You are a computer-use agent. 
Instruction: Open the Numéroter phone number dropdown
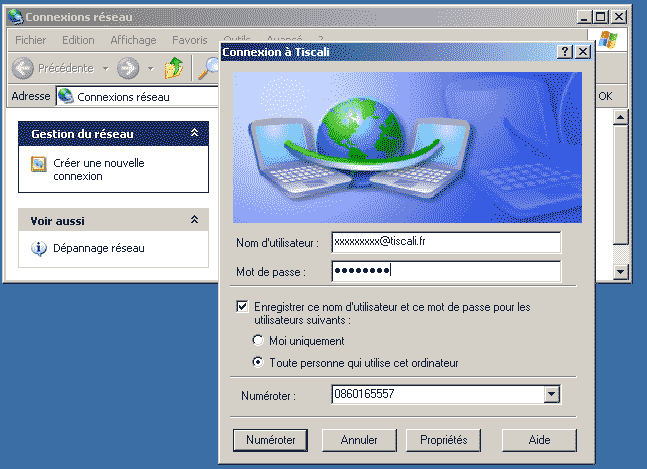552,394
